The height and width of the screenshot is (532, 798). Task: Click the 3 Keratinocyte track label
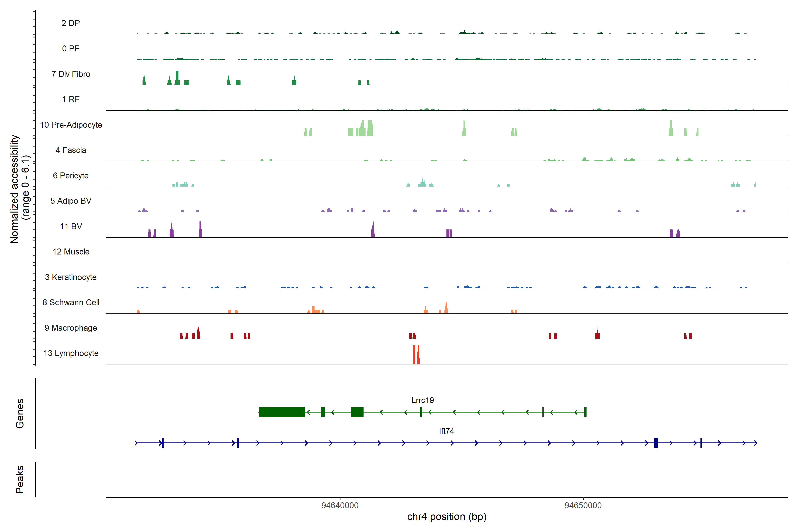click(x=70, y=277)
